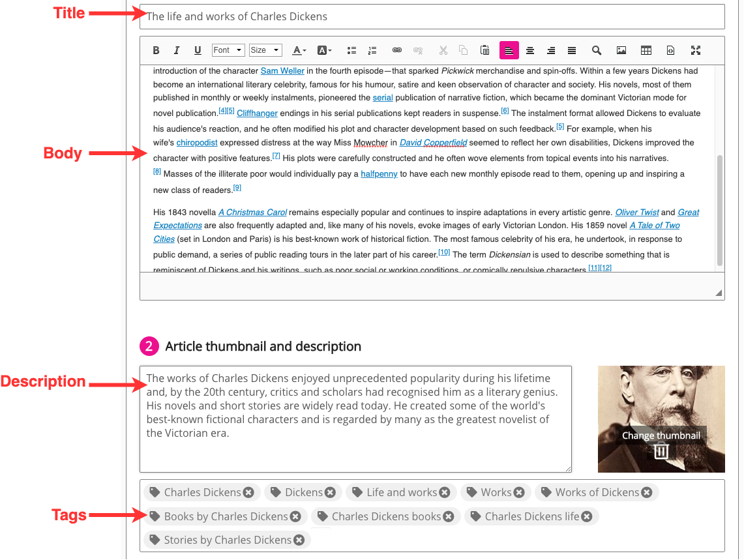The height and width of the screenshot is (560, 744).
Task: Open the background color dropdown
Action: click(324, 50)
